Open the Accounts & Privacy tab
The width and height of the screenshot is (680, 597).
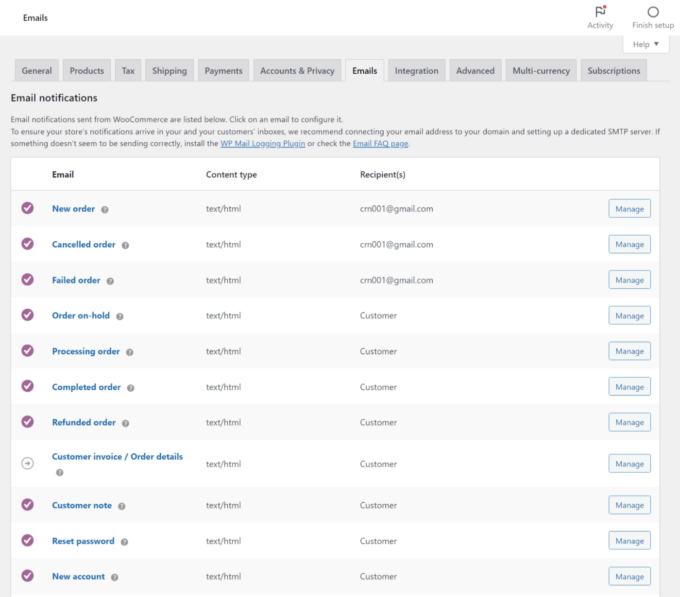coord(297,71)
